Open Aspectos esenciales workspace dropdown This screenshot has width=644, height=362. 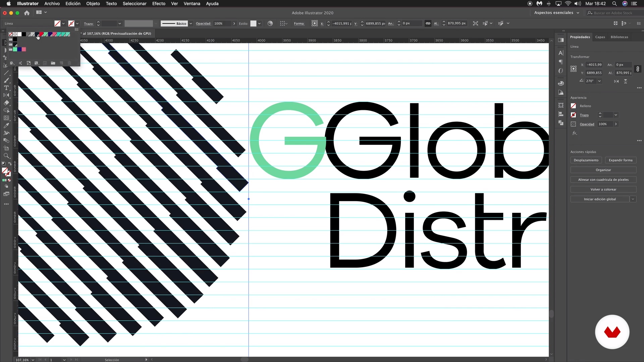[557, 13]
